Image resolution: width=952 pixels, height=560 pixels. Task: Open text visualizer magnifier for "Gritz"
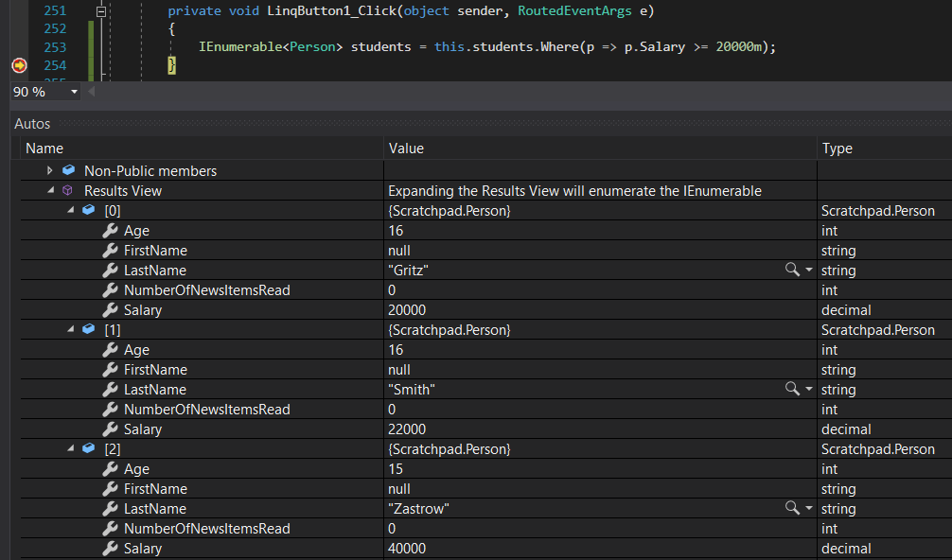click(792, 270)
